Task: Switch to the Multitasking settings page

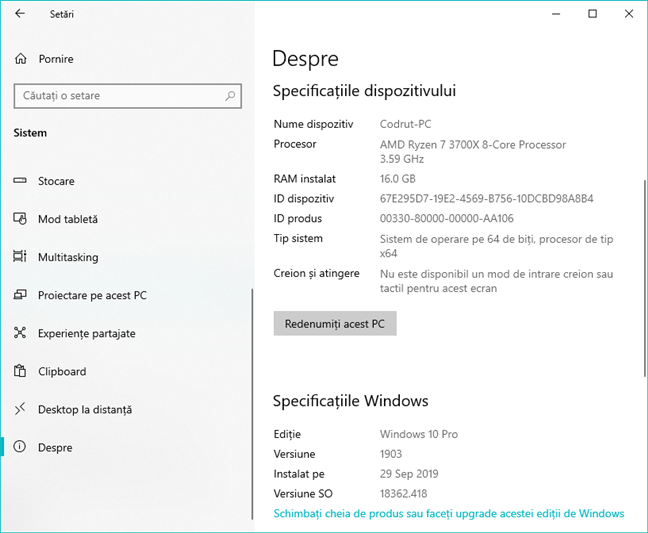Action: click(x=68, y=257)
